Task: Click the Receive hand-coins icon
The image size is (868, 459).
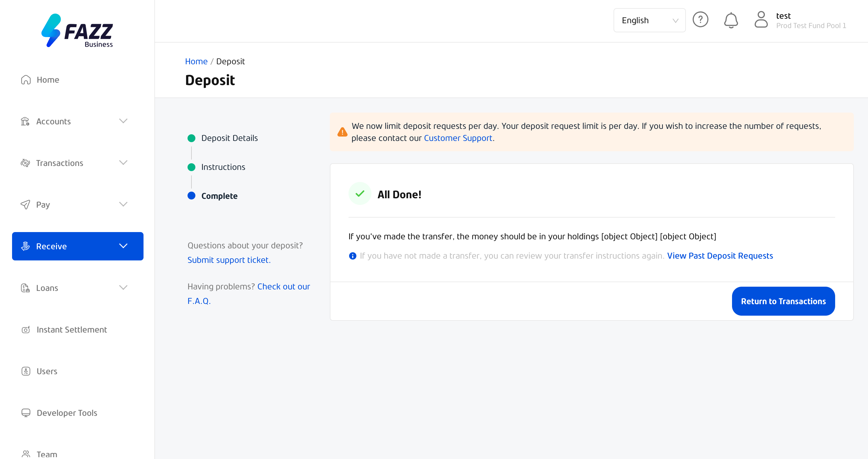Action: click(25, 246)
